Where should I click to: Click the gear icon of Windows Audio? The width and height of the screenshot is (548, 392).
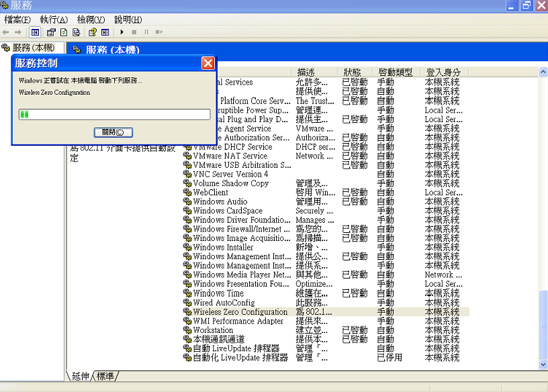coord(187,201)
